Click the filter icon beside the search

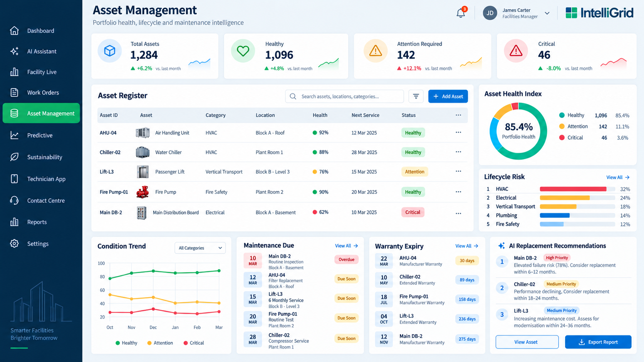click(416, 96)
